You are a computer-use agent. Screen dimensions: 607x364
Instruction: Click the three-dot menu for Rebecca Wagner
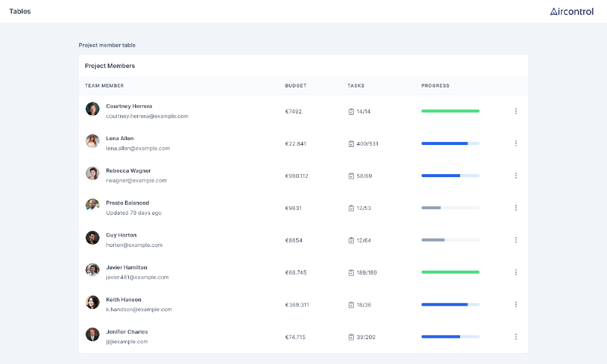(515, 175)
